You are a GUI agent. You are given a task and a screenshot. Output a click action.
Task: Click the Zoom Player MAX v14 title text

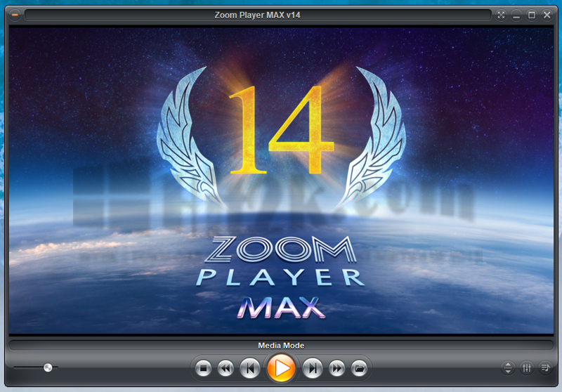click(257, 15)
